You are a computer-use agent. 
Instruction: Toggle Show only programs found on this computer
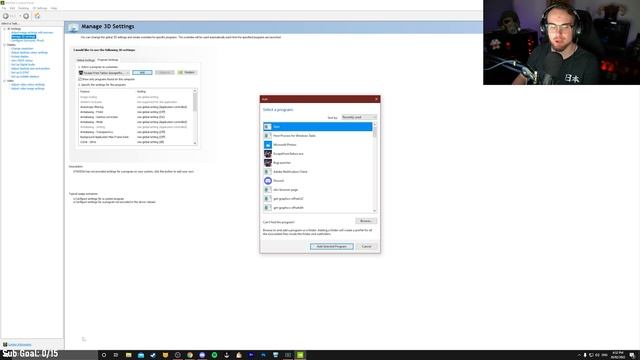80,79
